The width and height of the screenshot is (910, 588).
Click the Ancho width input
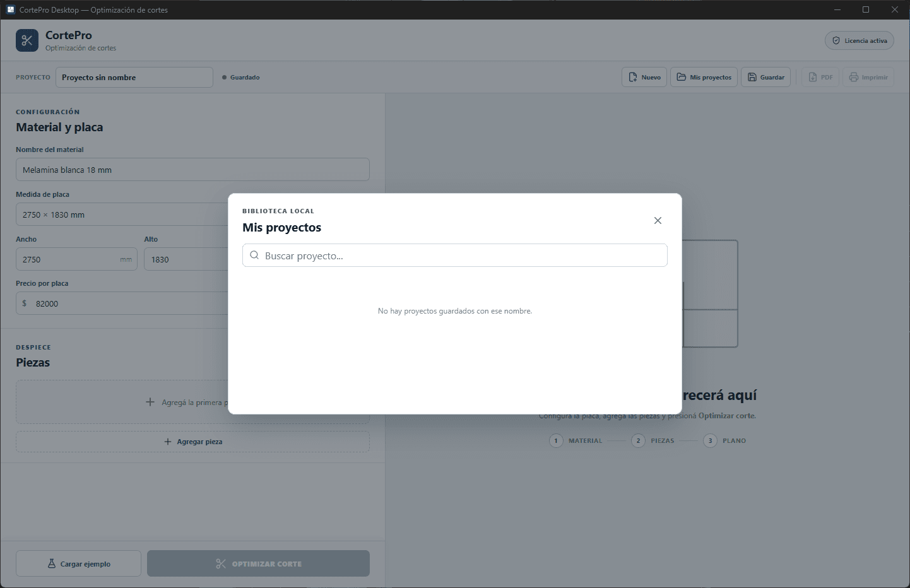pos(76,259)
